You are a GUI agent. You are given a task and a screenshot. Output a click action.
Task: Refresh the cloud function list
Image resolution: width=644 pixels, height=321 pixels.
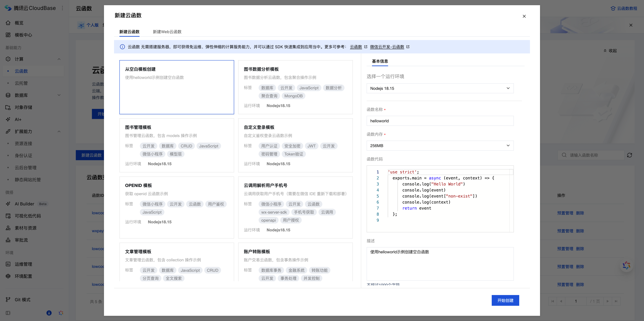(630, 155)
